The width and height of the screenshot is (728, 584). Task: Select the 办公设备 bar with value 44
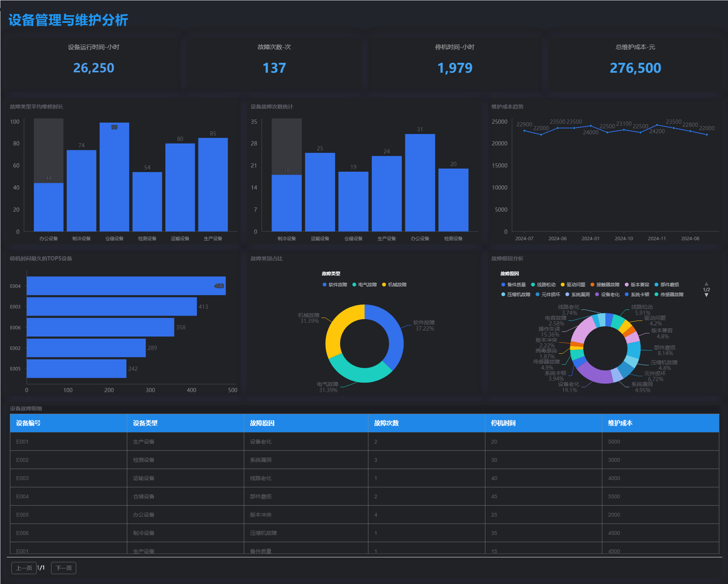[49, 207]
